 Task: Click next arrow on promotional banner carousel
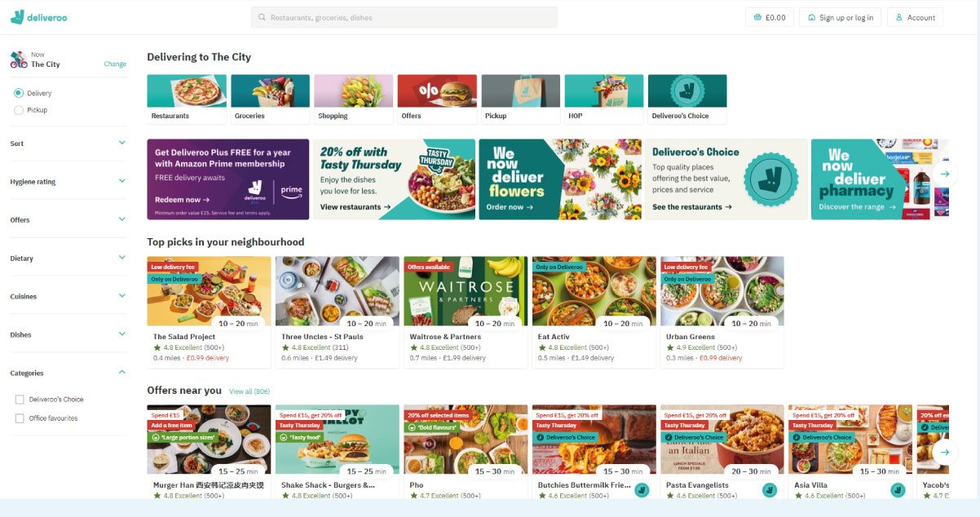pos(945,174)
